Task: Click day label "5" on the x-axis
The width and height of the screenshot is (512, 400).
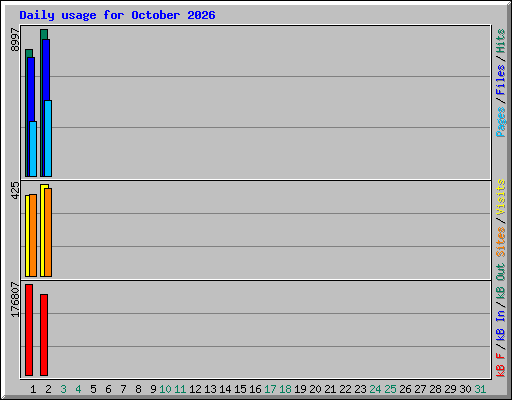Action: point(93,389)
